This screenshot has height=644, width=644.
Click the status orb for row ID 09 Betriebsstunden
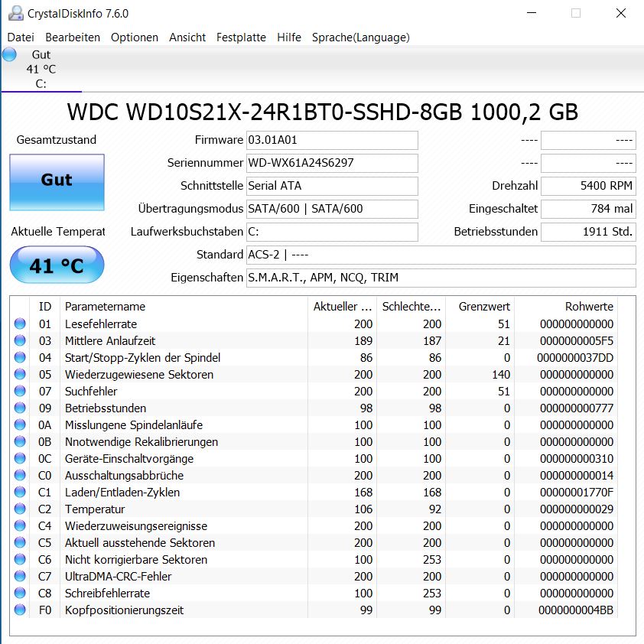click(20, 408)
